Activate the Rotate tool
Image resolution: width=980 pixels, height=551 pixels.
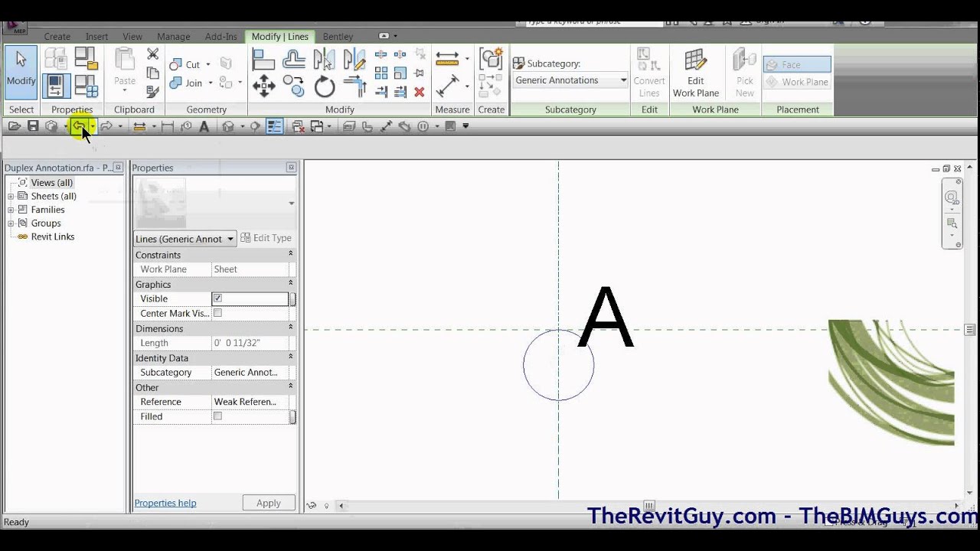coord(325,86)
